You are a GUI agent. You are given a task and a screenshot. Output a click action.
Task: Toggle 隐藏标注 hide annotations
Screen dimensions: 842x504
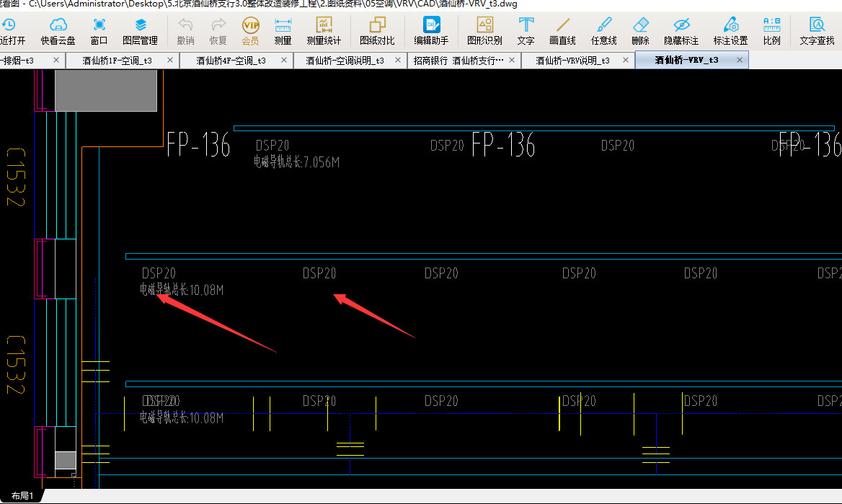[681, 31]
